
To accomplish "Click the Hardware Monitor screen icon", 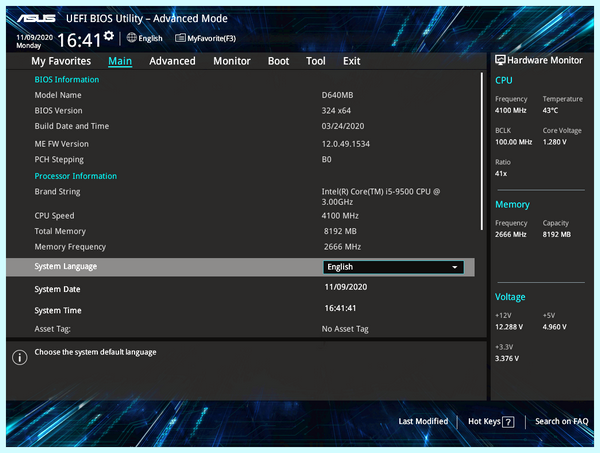I will pos(500,60).
